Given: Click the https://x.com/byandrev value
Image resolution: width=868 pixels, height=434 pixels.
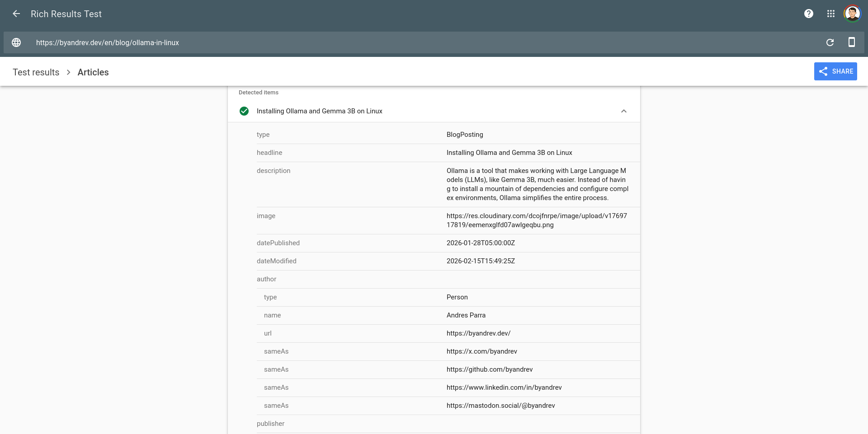Looking at the screenshot, I should [482, 351].
